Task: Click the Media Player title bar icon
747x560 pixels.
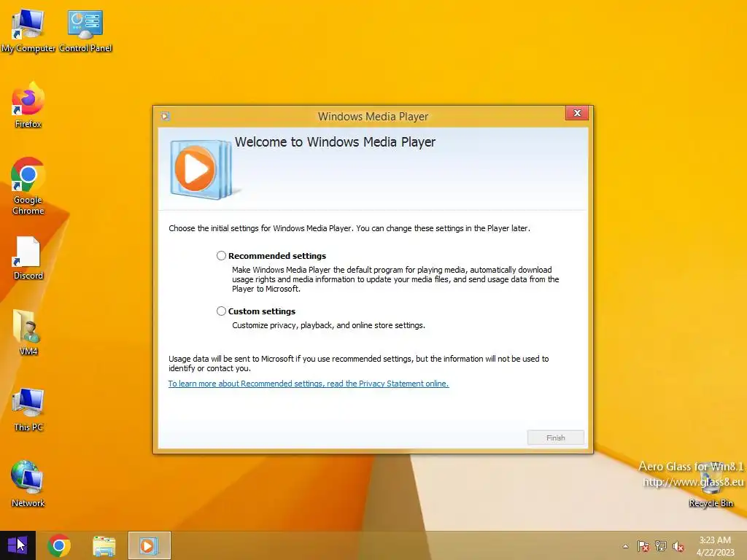Action: click(166, 116)
